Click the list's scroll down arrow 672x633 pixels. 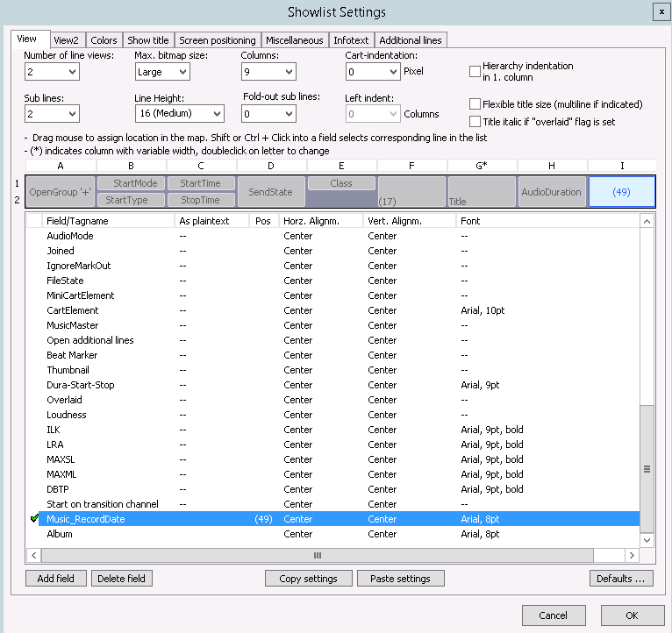click(647, 541)
